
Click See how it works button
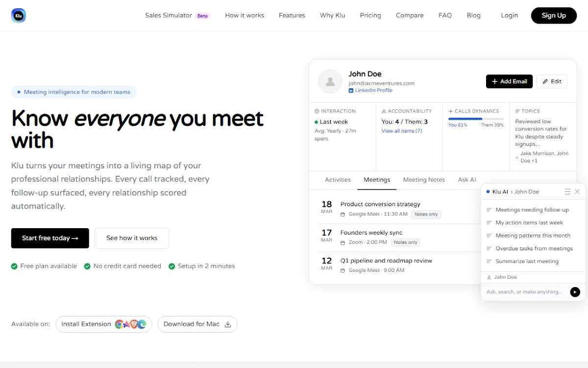point(132,238)
